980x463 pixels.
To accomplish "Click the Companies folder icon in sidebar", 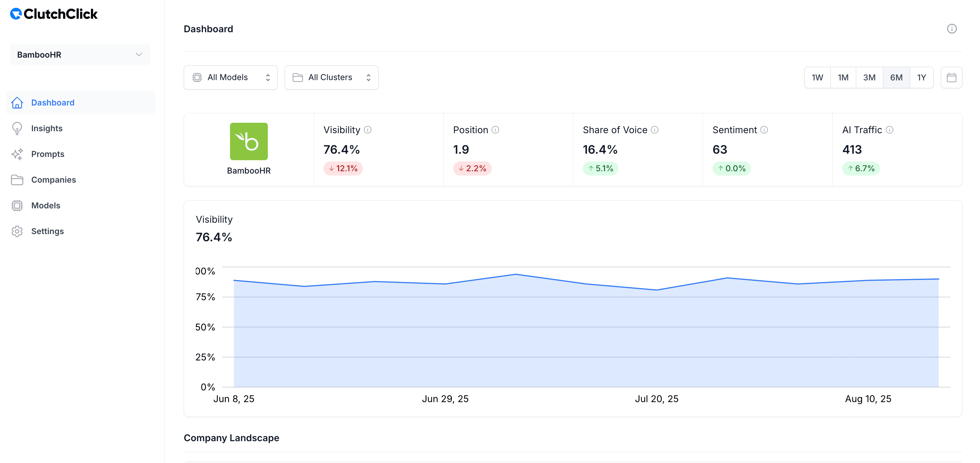I will click(x=17, y=179).
